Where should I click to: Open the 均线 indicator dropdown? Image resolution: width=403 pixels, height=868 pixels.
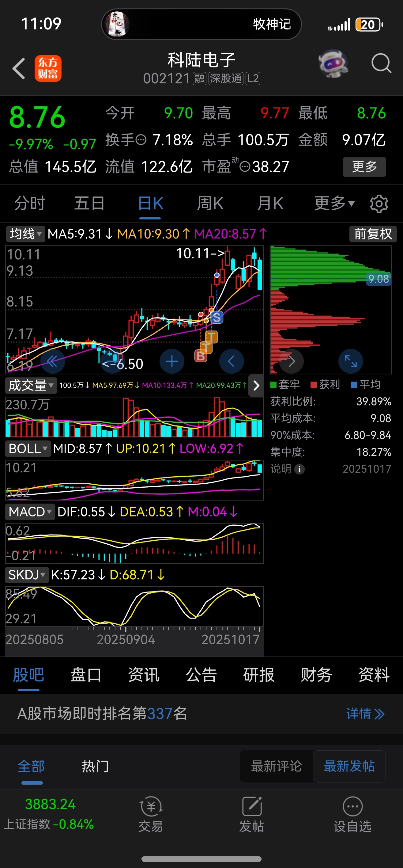point(25,234)
